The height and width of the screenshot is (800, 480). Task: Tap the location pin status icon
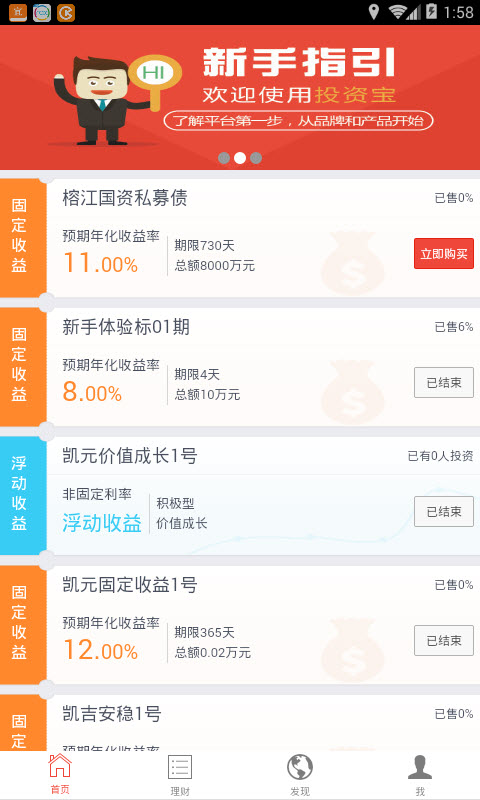[x=374, y=12]
